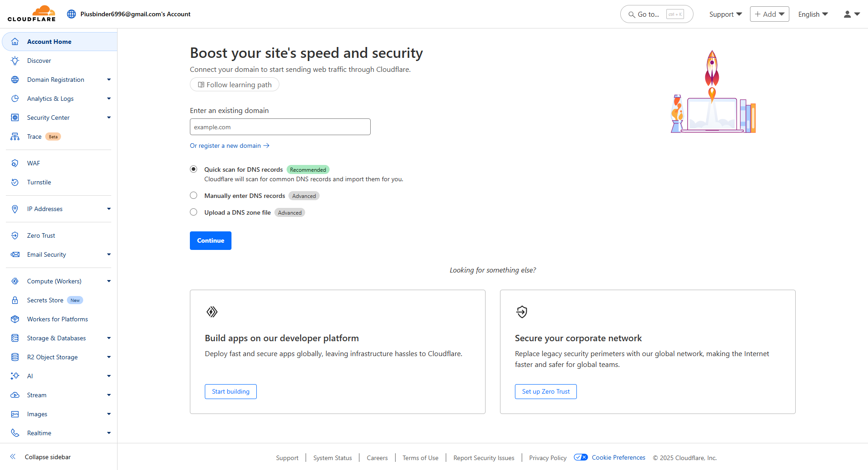
Task: Click the Zero Trust sidebar icon
Action: pyautogui.click(x=15, y=235)
